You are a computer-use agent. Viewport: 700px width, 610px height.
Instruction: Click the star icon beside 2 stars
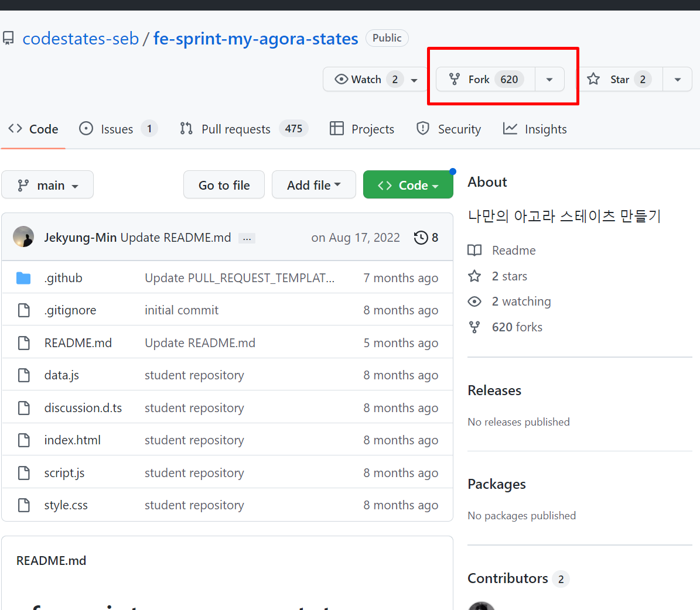[474, 276]
